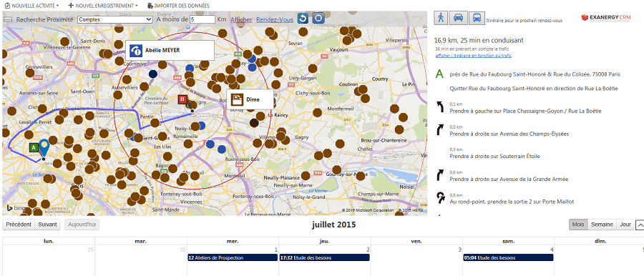The image size is (644, 276).
Task: Click the plus icon of Nouvel Enregistrement
Action: [71, 6]
